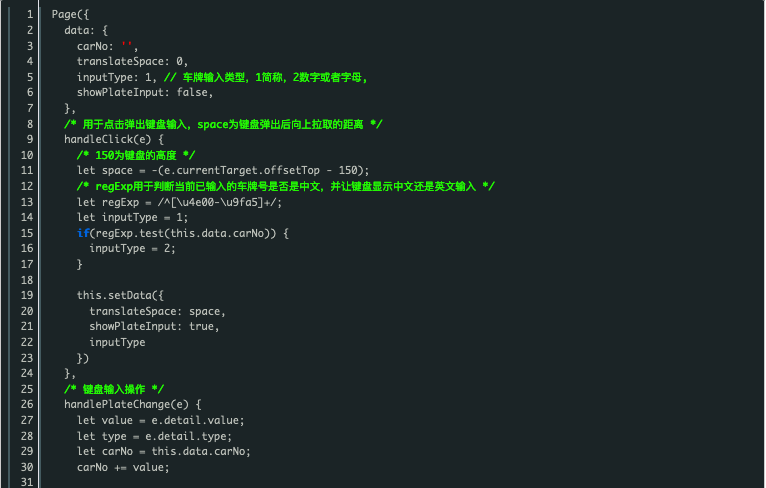Viewport: 766px width, 488px height.
Task: Click line number 1 in gutter
Action: tap(30, 15)
